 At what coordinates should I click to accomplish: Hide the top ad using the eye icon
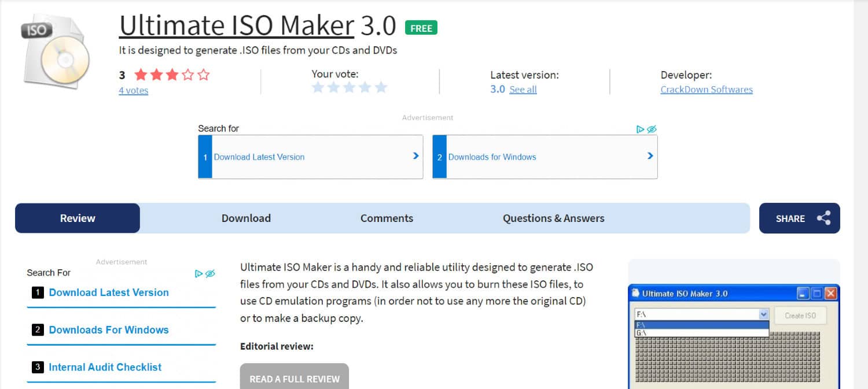(652, 129)
